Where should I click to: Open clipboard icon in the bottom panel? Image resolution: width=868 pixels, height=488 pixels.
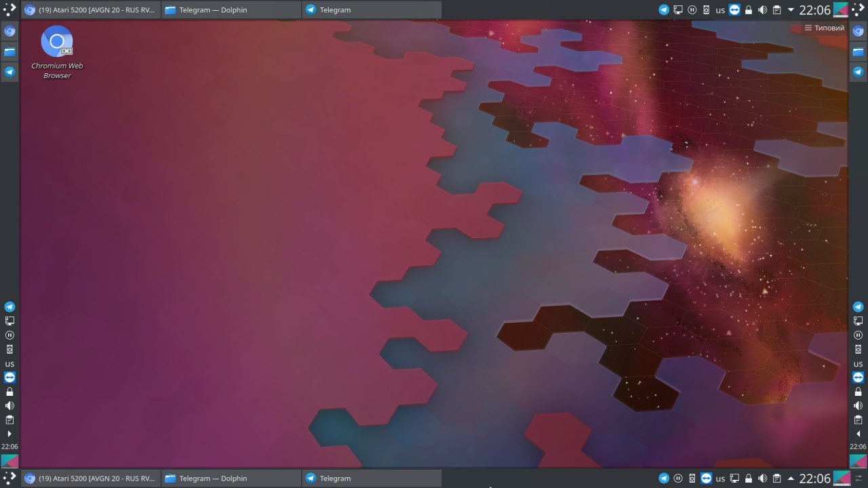[777, 479]
